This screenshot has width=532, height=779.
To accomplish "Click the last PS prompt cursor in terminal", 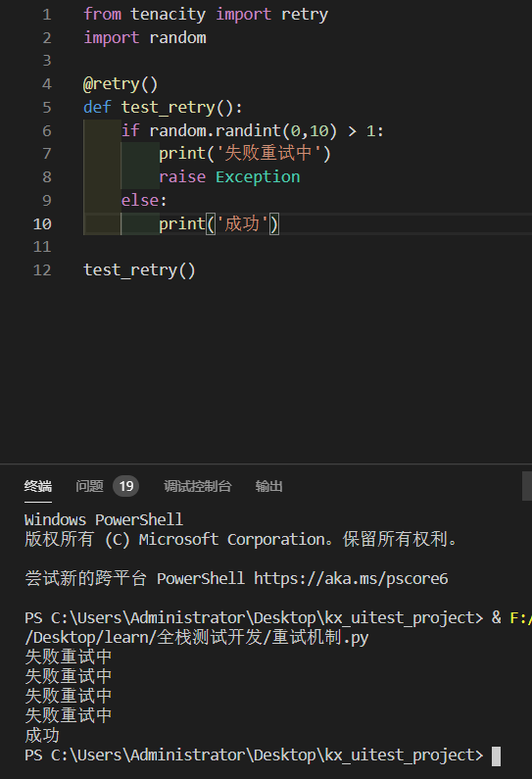I will click(x=496, y=756).
